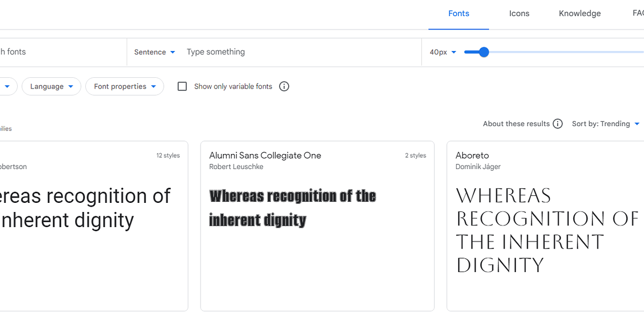This screenshot has width=644, height=322.
Task: Switch to the Icons tab
Action: click(519, 14)
